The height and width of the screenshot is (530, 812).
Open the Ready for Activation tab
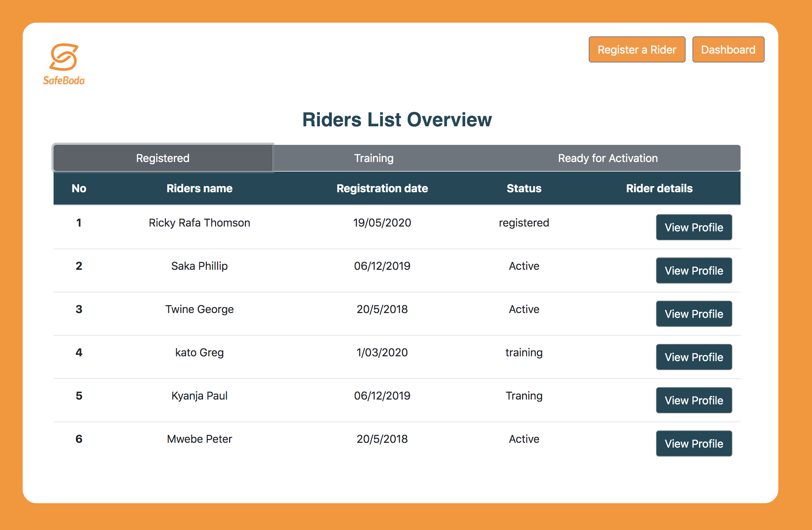(x=607, y=158)
